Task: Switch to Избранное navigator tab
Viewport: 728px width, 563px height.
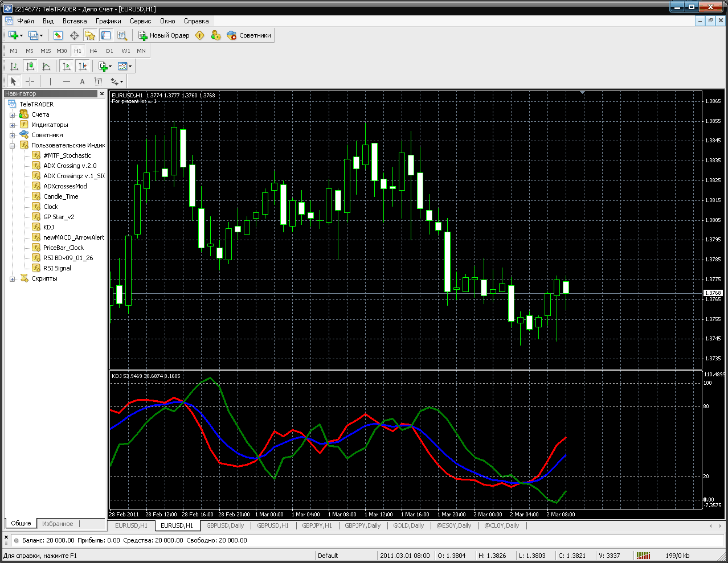Action: coord(58,524)
